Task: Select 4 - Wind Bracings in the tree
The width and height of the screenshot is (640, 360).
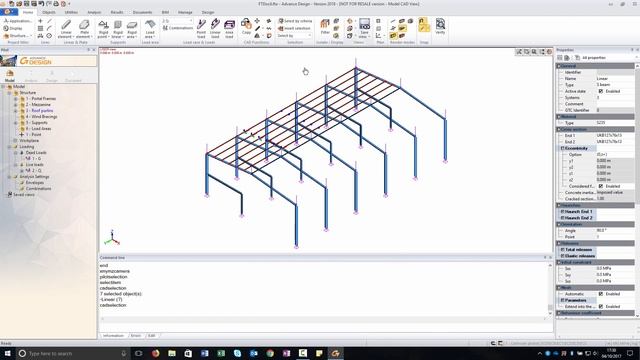Action: (41, 117)
